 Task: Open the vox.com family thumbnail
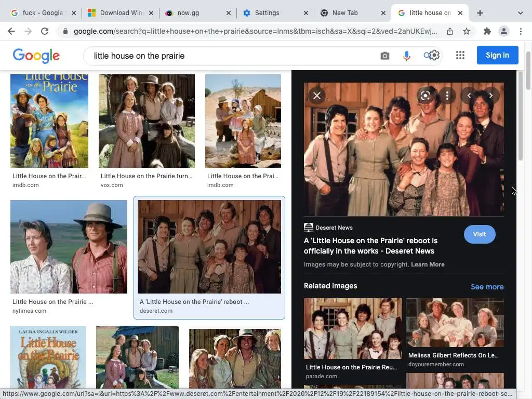click(x=147, y=121)
